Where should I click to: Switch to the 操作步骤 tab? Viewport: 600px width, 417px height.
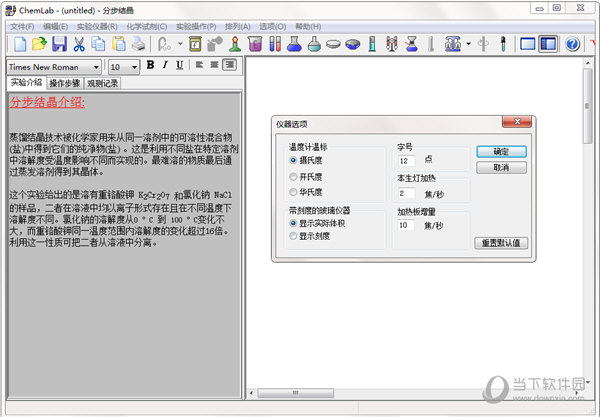65,83
